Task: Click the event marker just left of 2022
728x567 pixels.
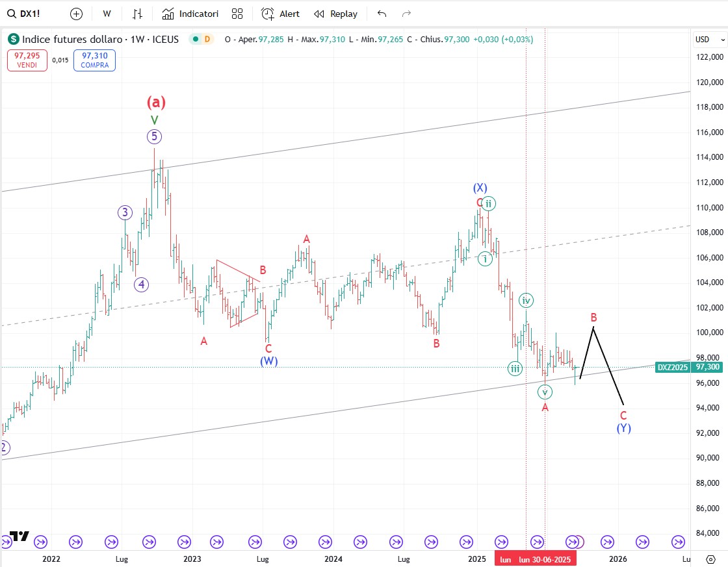Action: coord(40,542)
